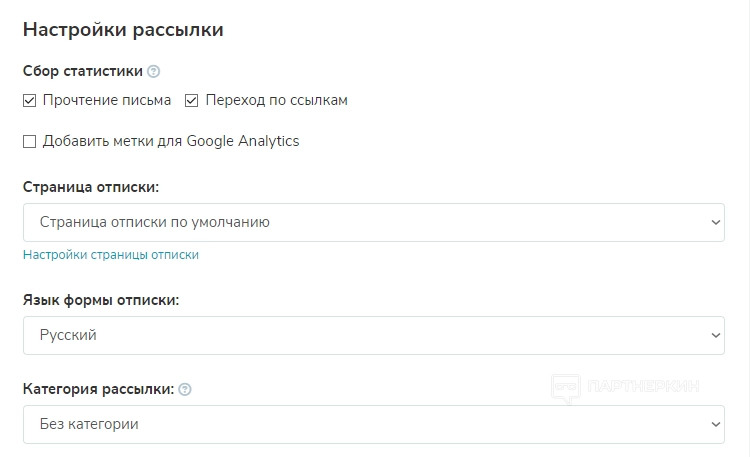Click the chevron arrow of 'Русский' selector
This screenshot has height=457, width=750.
click(x=715, y=335)
